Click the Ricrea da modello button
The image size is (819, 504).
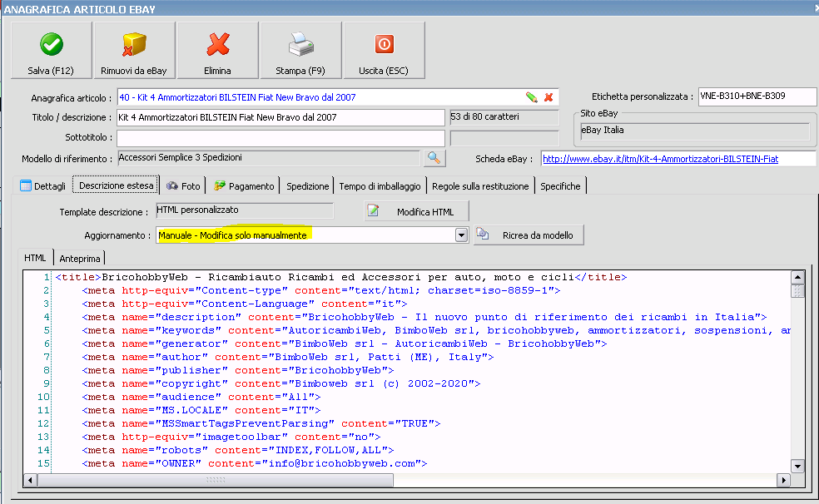coord(529,235)
